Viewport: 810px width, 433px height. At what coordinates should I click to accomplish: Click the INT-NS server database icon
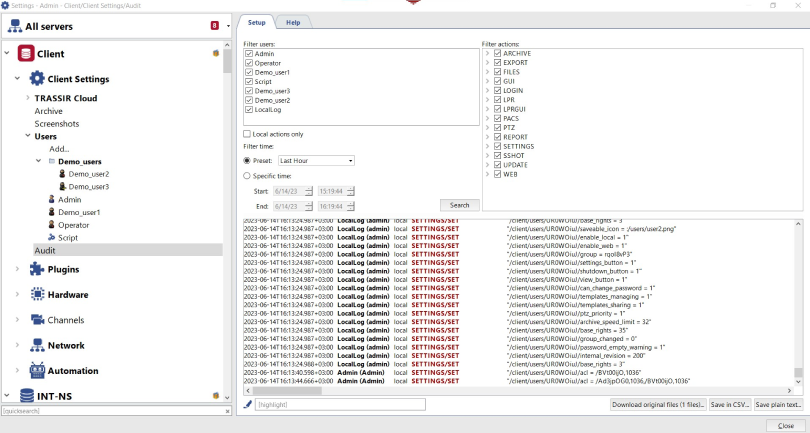coord(27,396)
